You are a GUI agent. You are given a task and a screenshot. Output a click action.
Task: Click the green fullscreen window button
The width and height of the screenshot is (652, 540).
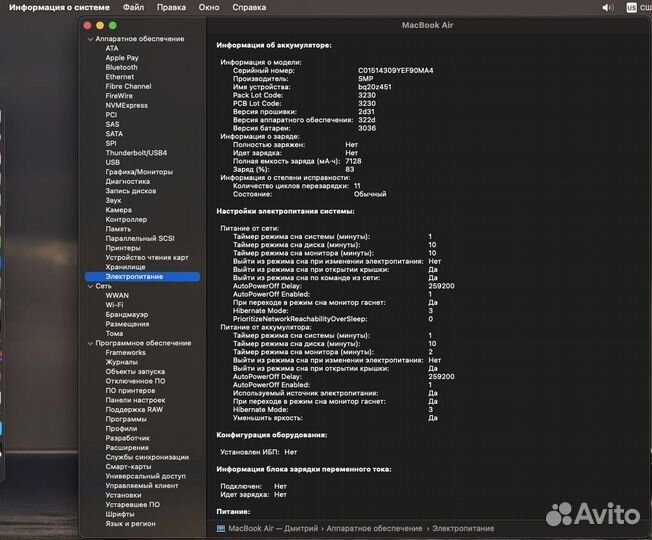coord(113,25)
